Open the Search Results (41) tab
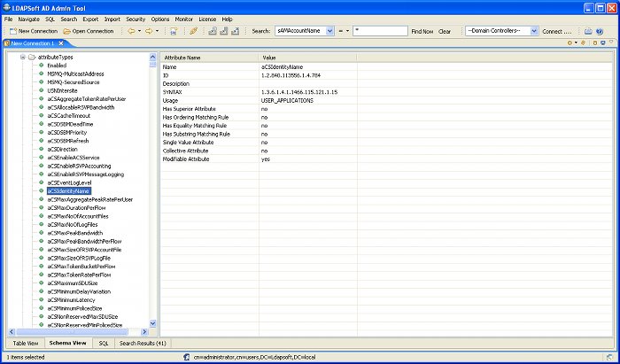Screen dimensions: 620x364 pyautogui.click(x=143, y=342)
